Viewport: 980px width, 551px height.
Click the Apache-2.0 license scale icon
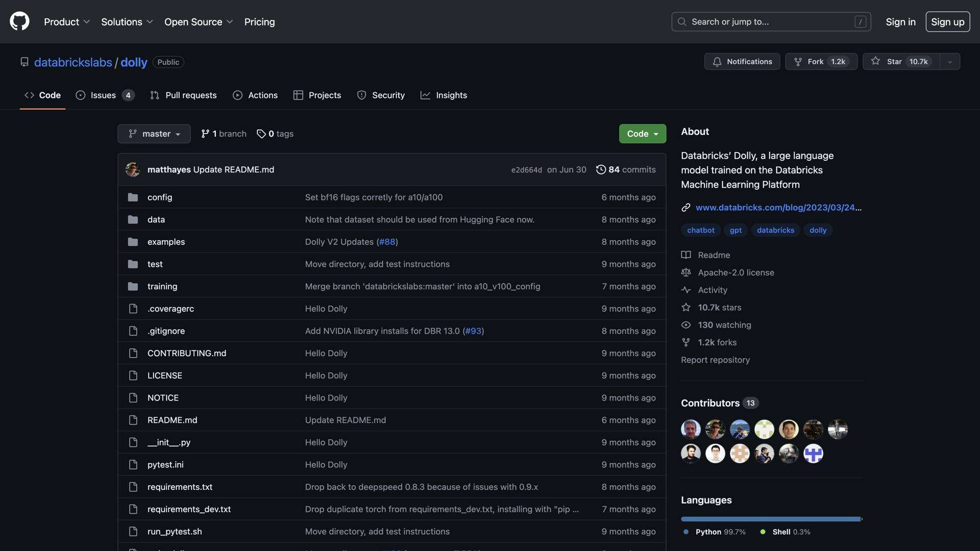pos(686,272)
